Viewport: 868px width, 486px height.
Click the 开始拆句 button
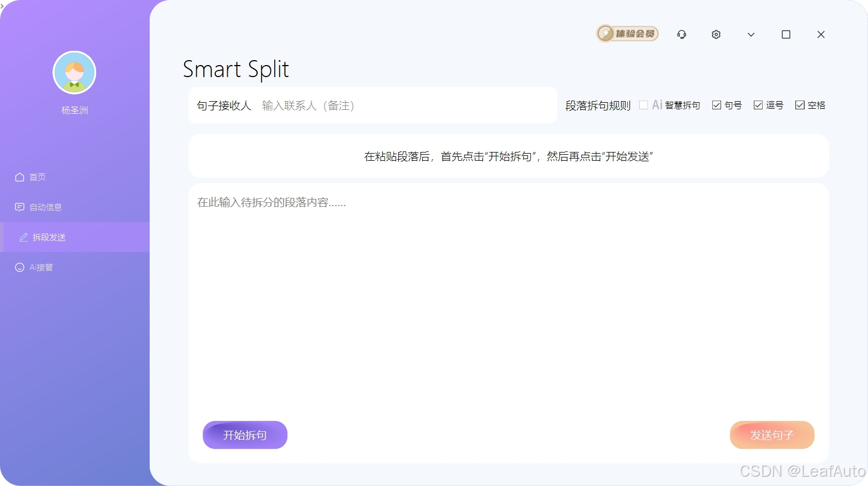[x=245, y=435]
